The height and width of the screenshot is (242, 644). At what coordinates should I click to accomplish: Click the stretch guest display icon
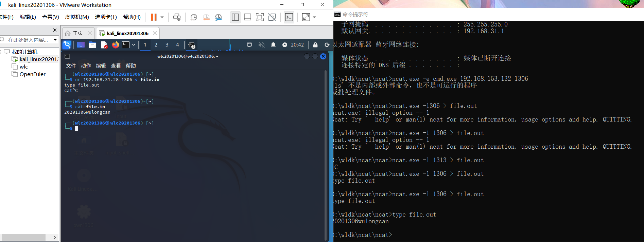click(306, 17)
